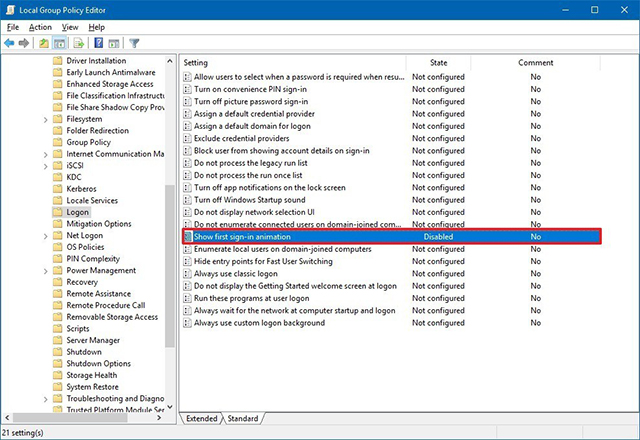640x440 pixels.
Task: Go up one level folder icon
Action: [44, 43]
